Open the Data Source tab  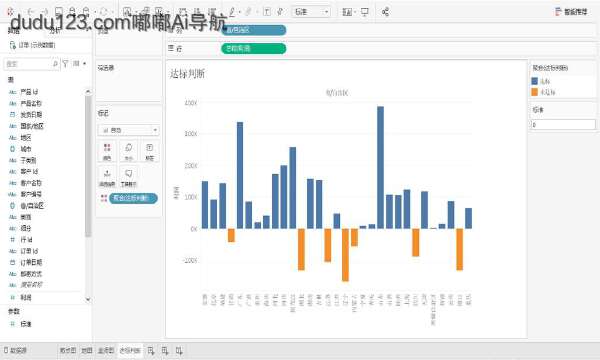tap(16, 350)
